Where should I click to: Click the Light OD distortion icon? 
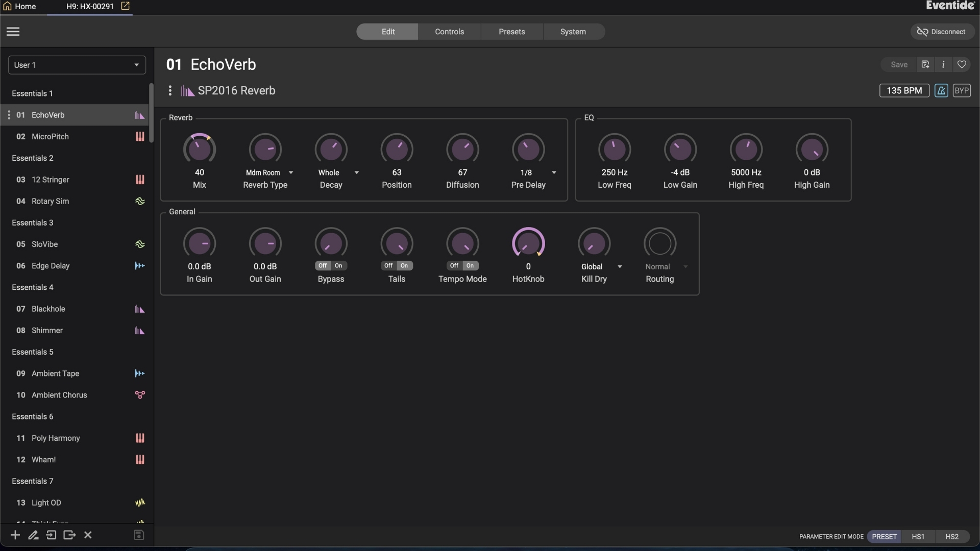[140, 503]
